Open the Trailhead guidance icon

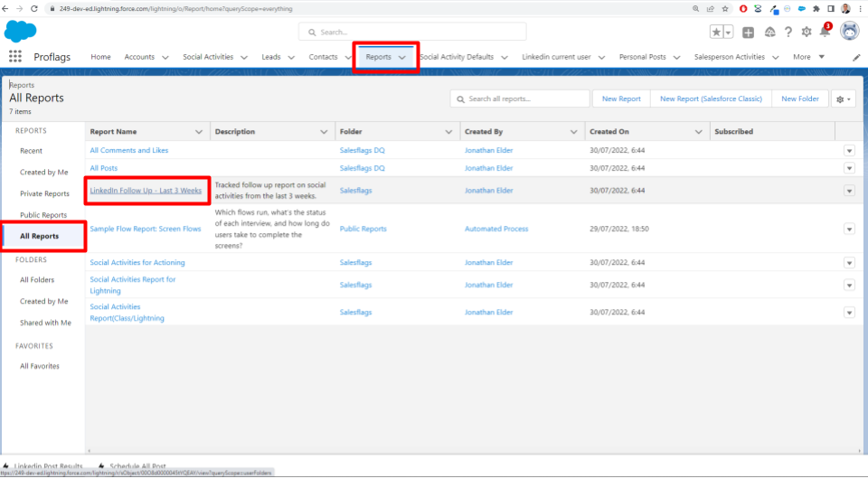tap(769, 33)
